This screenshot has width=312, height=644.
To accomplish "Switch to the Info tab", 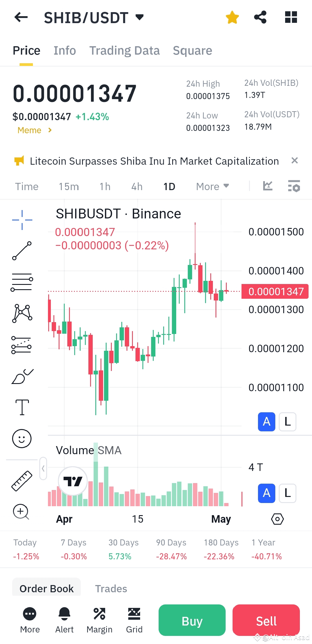I will (x=65, y=51).
